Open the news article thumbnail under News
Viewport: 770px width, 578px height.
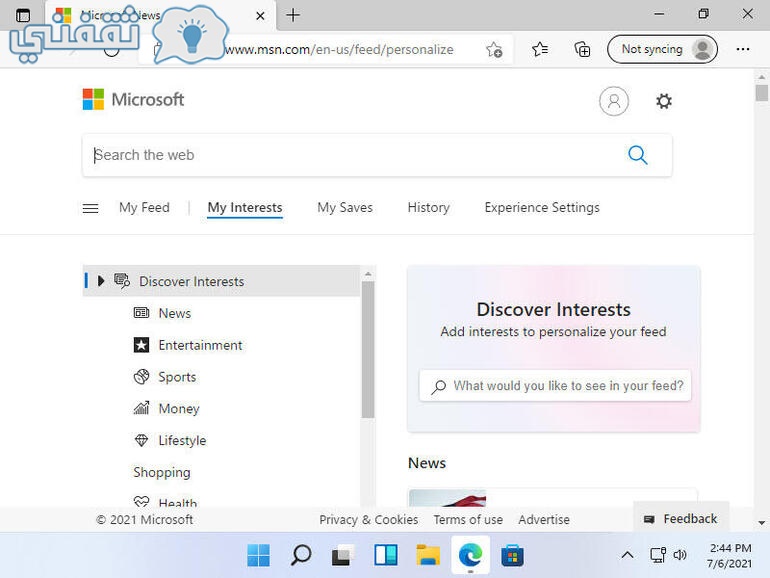[447, 498]
